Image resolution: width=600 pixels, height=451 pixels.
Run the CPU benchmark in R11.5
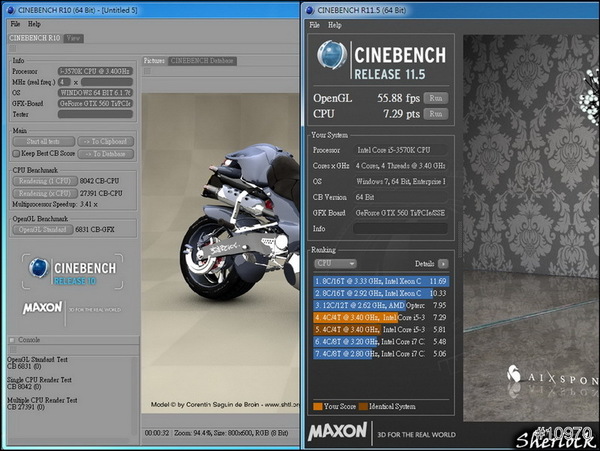435,114
